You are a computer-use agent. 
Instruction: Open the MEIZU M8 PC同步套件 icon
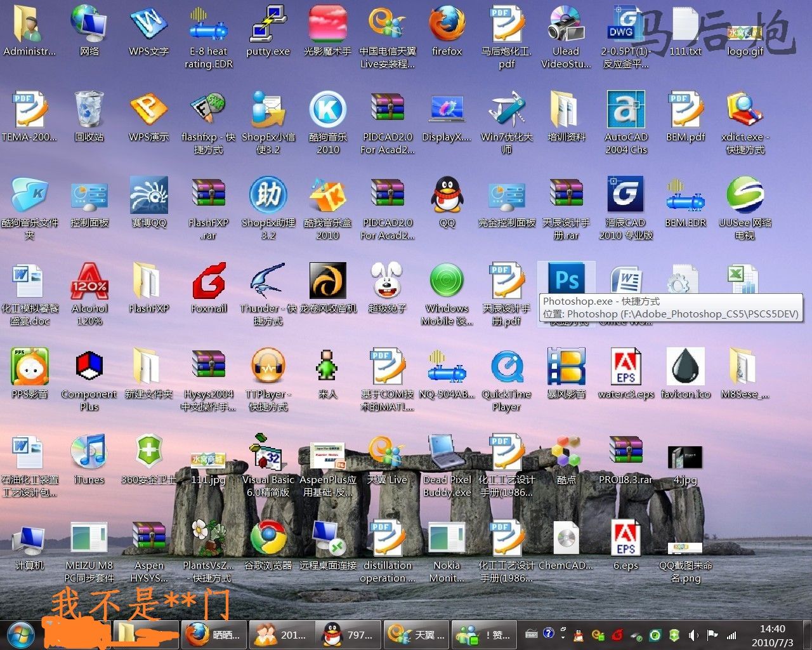click(x=89, y=538)
